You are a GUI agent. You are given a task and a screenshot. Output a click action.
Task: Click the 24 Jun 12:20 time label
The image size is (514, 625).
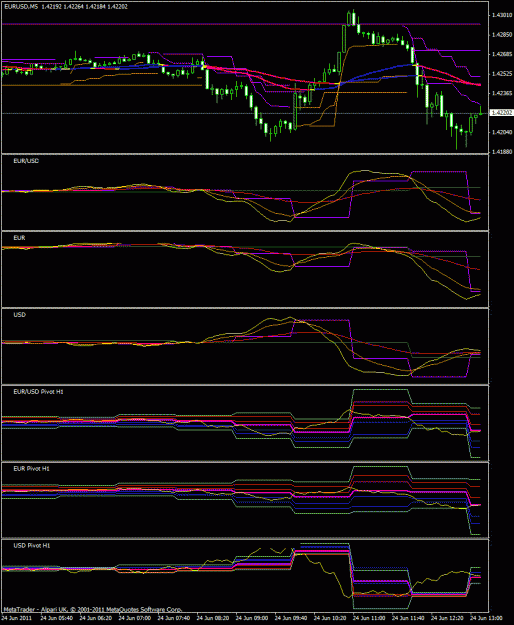[447, 618]
